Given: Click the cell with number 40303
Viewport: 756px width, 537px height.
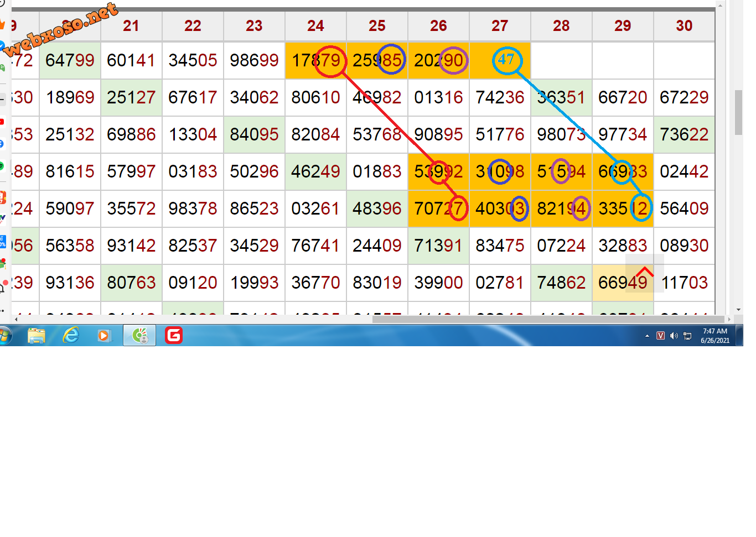Looking at the screenshot, I should pyautogui.click(x=500, y=208).
